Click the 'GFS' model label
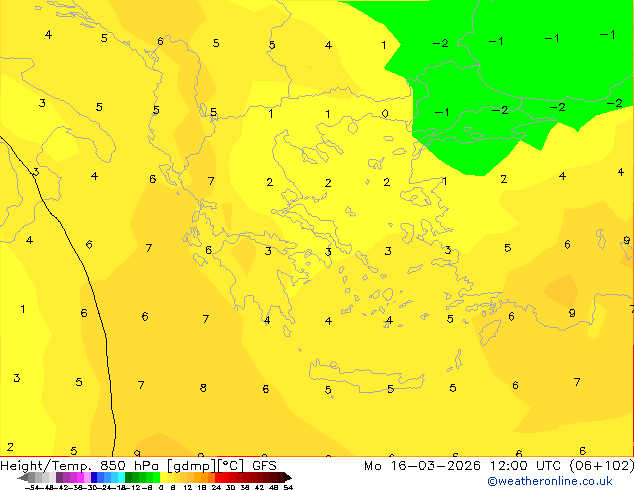The height and width of the screenshot is (490, 634). 264,466
